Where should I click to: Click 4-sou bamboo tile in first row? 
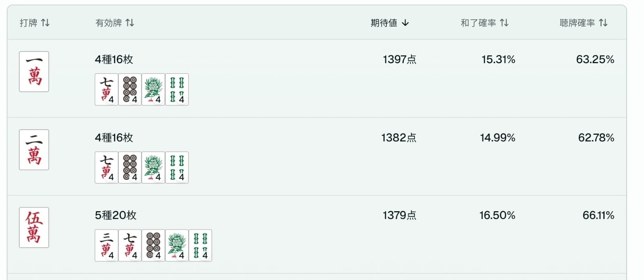pyautogui.click(x=177, y=89)
